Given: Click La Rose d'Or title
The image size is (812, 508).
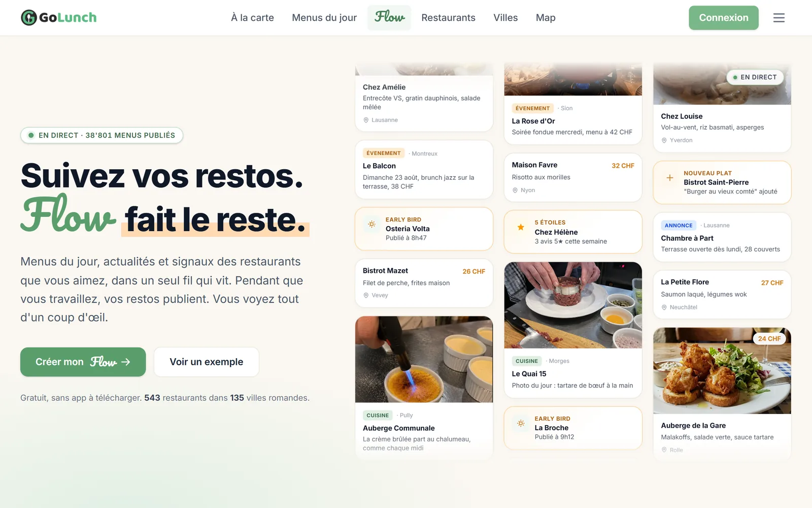Looking at the screenshot, I should (533, 121).
